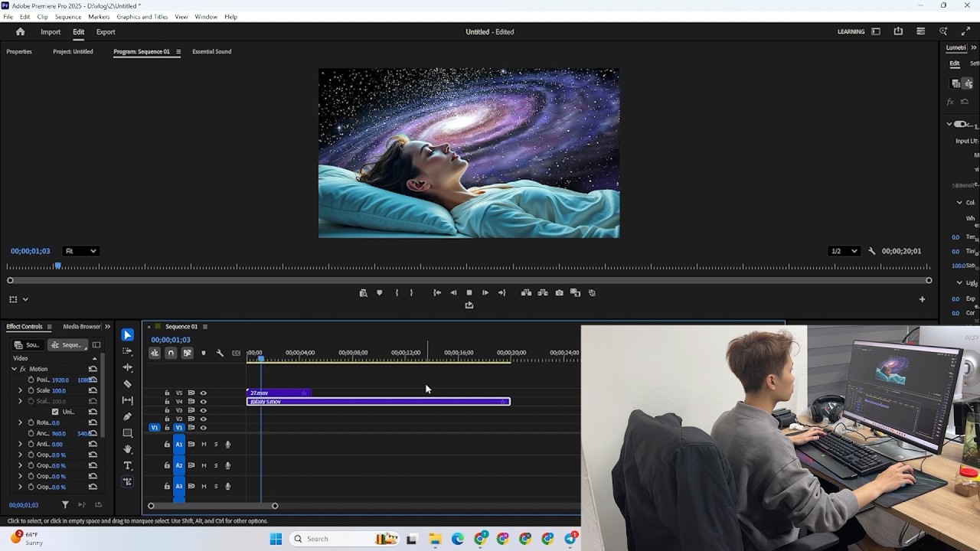
Task: Go to the Export workspace
Action: pyautogui.click(x=106, y=32)
